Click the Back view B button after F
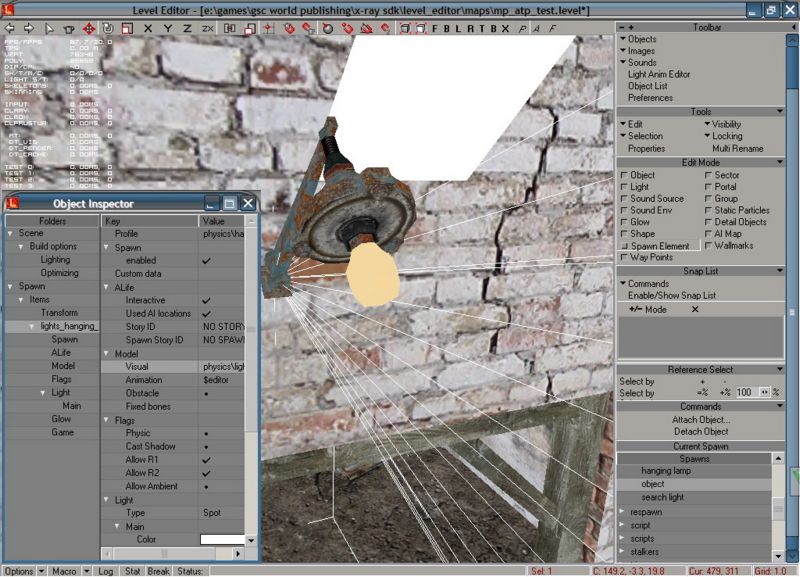This screenshot has height=577, width=800. point(446,29)
